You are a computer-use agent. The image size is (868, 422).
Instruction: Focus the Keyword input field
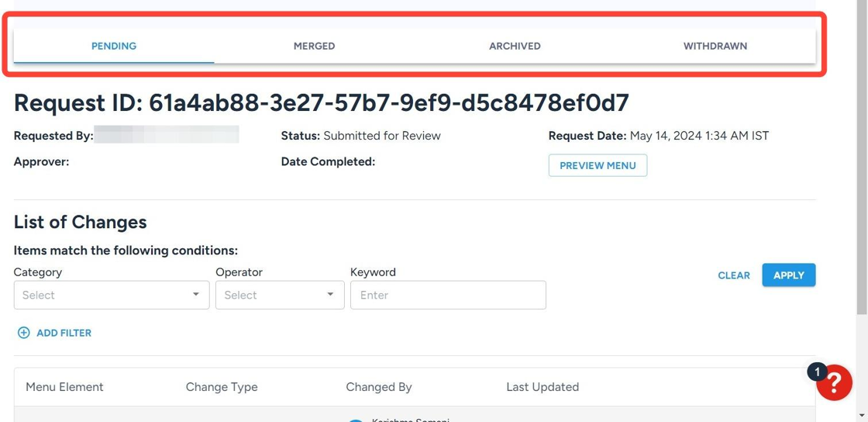[448, 295]
